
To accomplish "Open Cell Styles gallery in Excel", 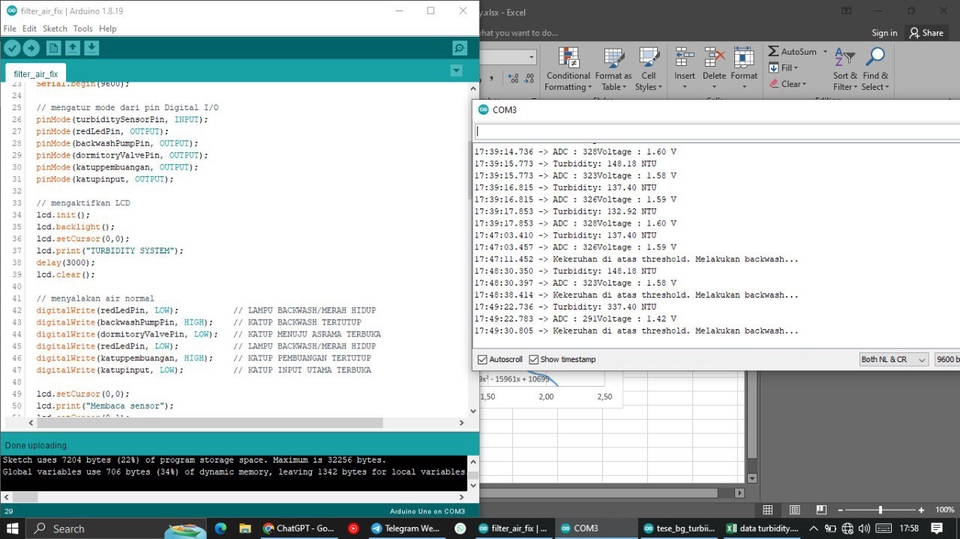I will 648,69.
